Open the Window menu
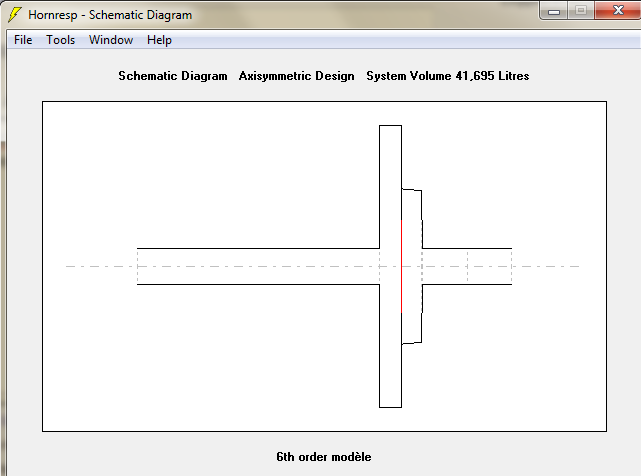The width and height of the screenshot is (641, 476). (x=111, y=40)
